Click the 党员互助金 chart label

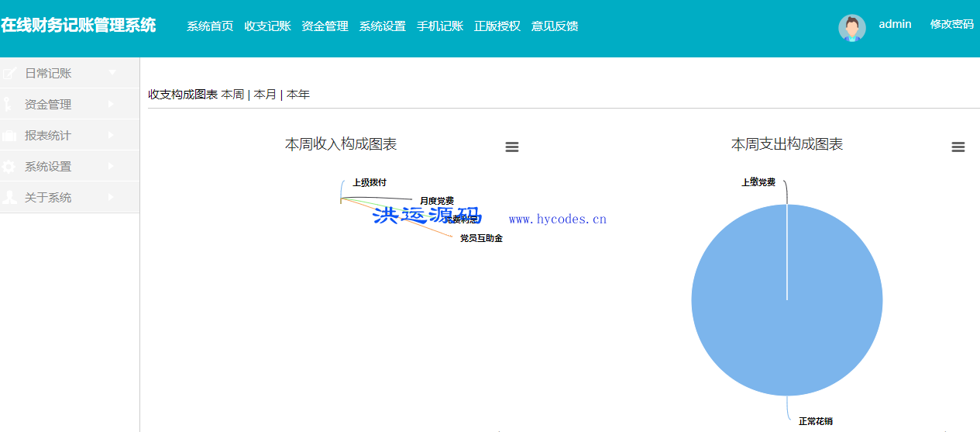[481, 238]
